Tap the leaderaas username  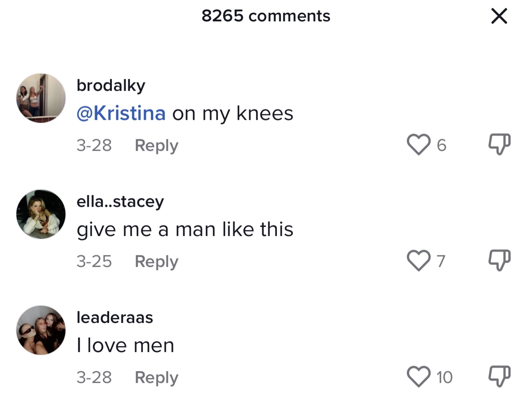pyautogui.click(x=115, y=318)
